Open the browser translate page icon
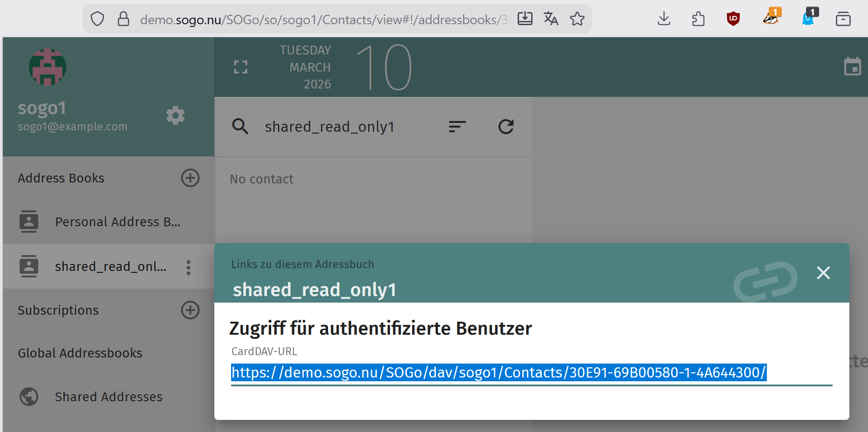Image resolution: width=868 pixels, height=432 pixels. (x=551, y=19)
